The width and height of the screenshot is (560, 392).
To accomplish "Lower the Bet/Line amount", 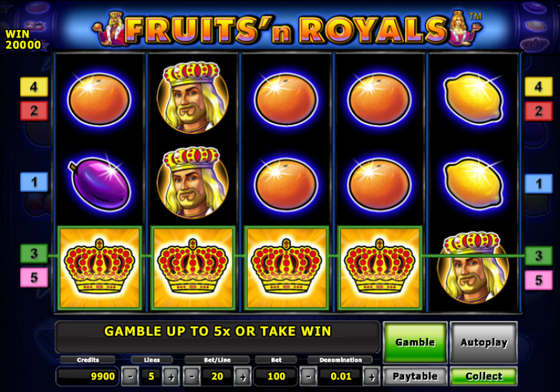I will (x=192, y=376).
